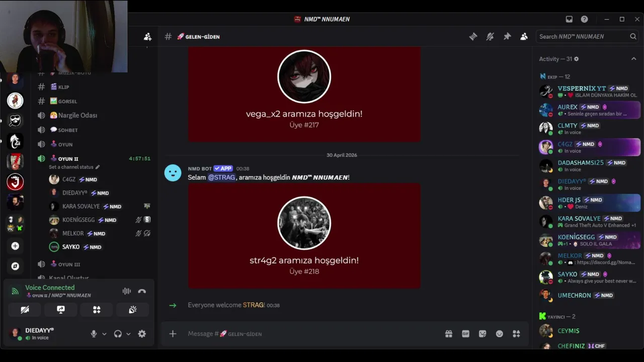Share your screen button
Image resolution: width=644 pixels, height=362 pixels.
tap(60, 310)
